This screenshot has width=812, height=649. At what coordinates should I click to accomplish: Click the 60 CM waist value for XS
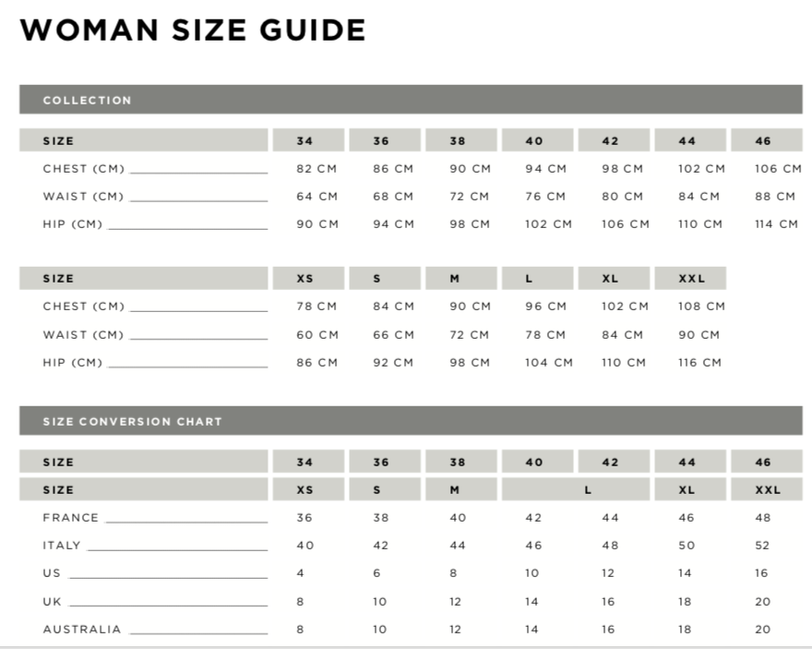click(316, 335)
